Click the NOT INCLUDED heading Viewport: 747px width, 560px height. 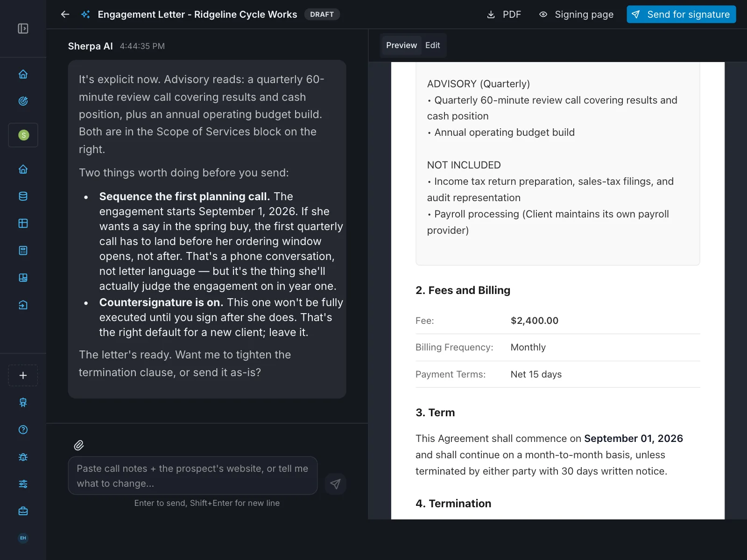click(464, 165)
